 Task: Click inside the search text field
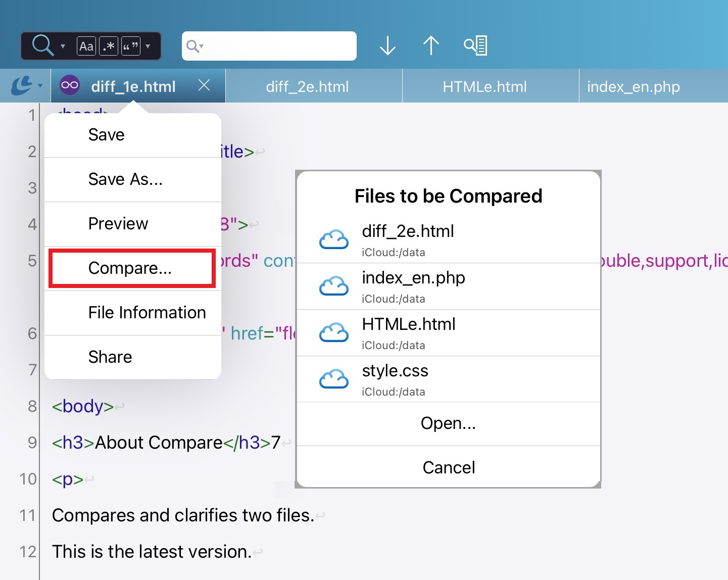click(278, 46)
